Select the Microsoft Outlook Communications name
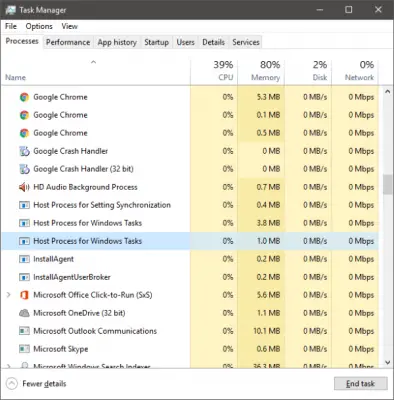The image size is (394, 400). coord(95,331)
